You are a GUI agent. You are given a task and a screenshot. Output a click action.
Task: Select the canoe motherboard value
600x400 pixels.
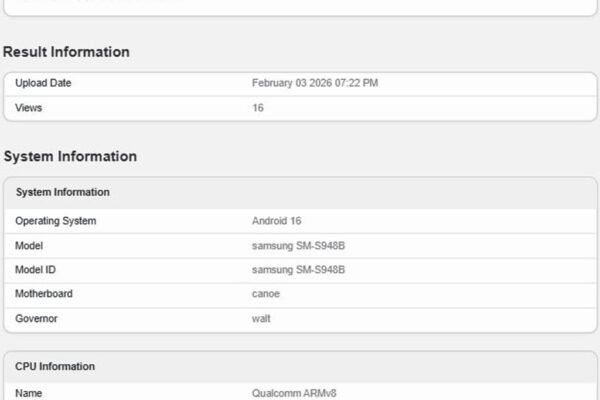(266, 294)
